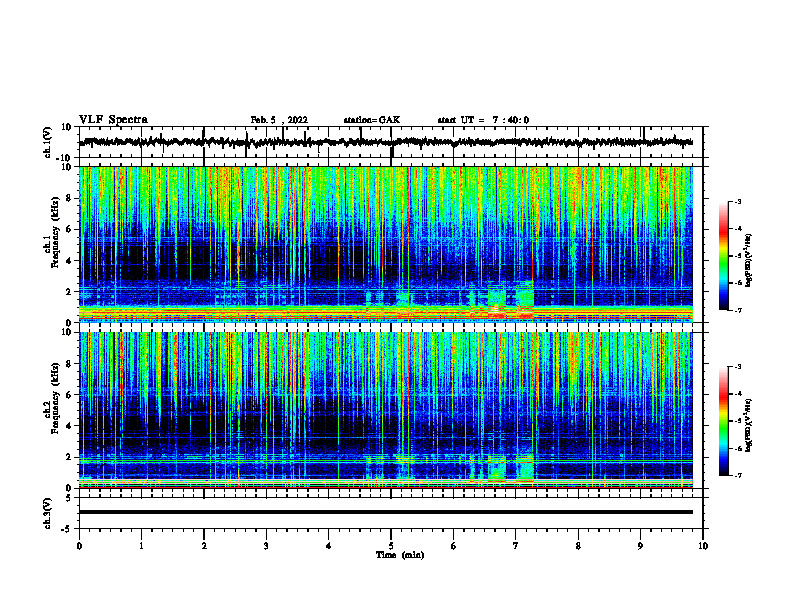This screenshot has height=612, width=792.
Task: Click the -3 label on ch.1 colorbar
Action: (x=738, y=201)
